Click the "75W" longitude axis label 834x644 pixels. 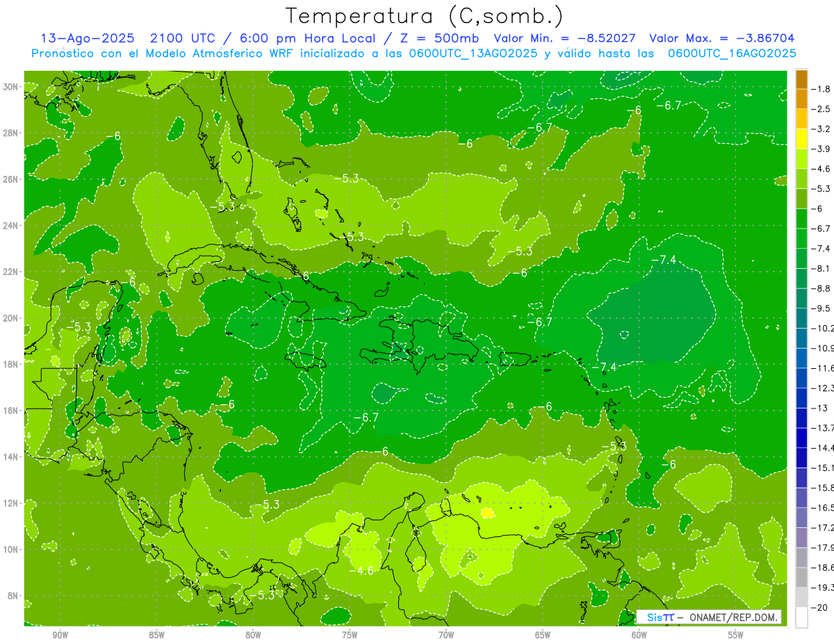(x=350, y=635)
